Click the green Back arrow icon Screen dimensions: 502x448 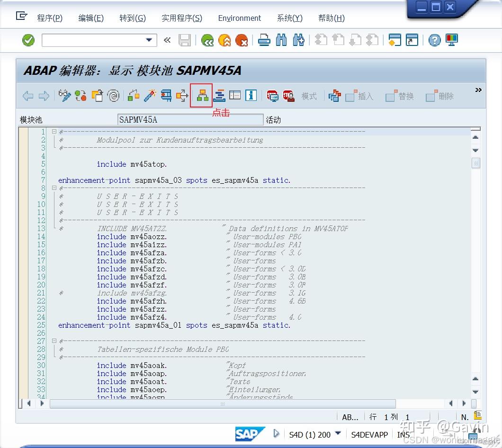pyautogui.click(x=207, y=41)
